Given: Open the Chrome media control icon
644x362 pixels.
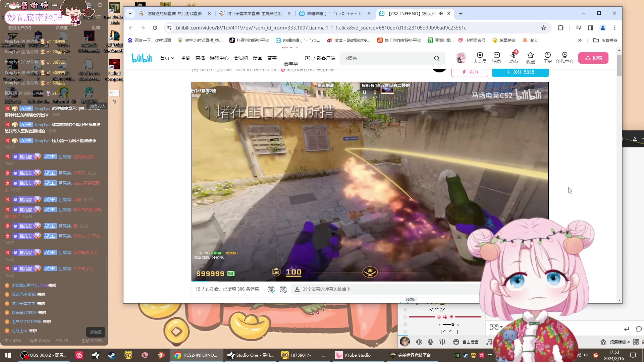Looking at the screenshot, I should [579, 28].
